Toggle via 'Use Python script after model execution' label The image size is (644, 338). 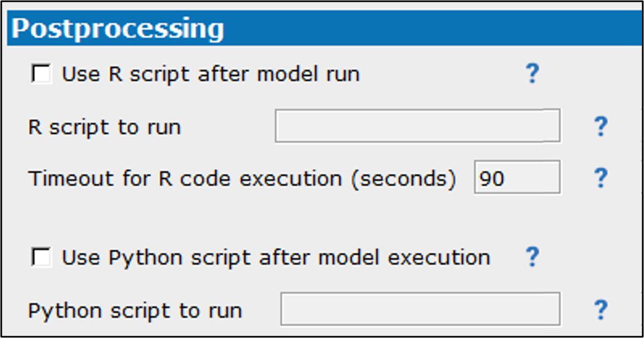click(x=276, y=258)
